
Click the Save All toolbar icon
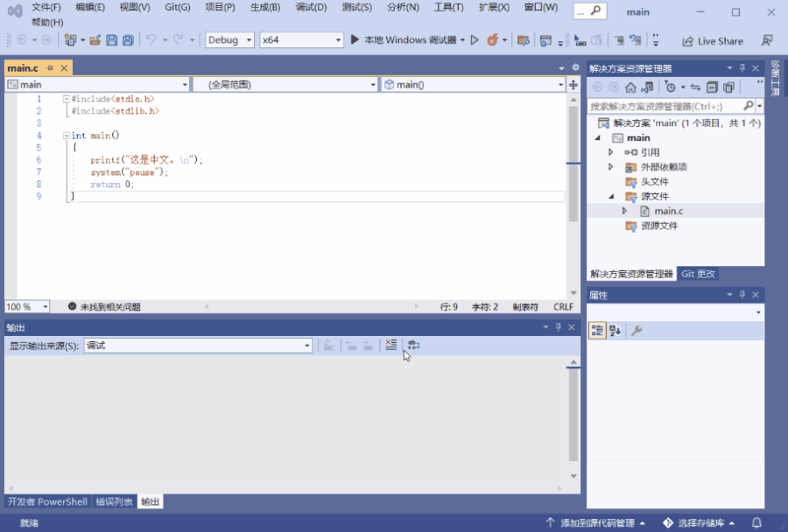click(128, 40)
